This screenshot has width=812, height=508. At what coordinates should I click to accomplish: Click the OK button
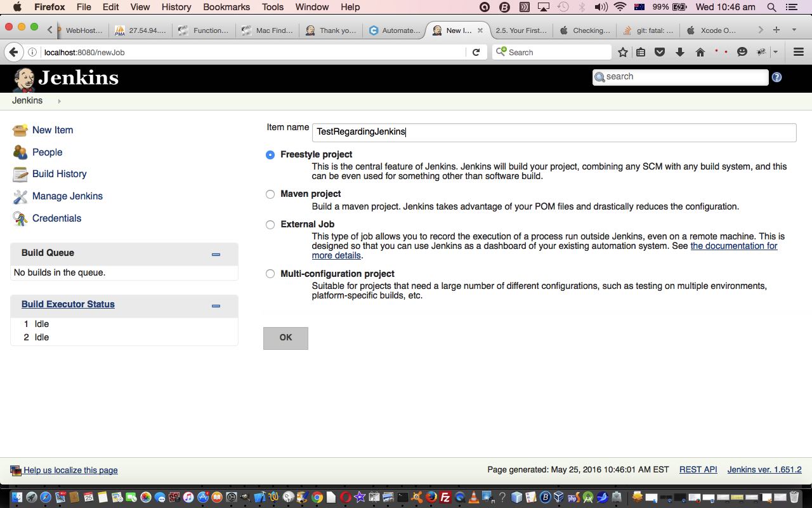[x=285, y=338]
